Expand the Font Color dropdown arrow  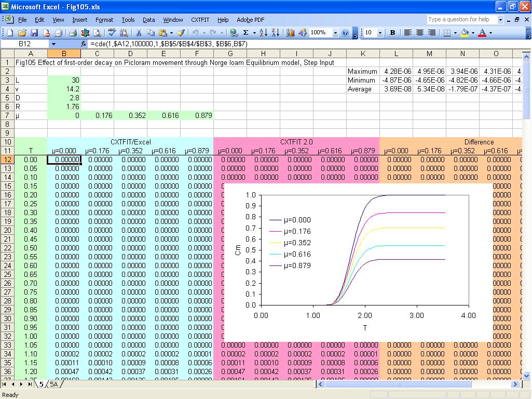click(490, 32)
